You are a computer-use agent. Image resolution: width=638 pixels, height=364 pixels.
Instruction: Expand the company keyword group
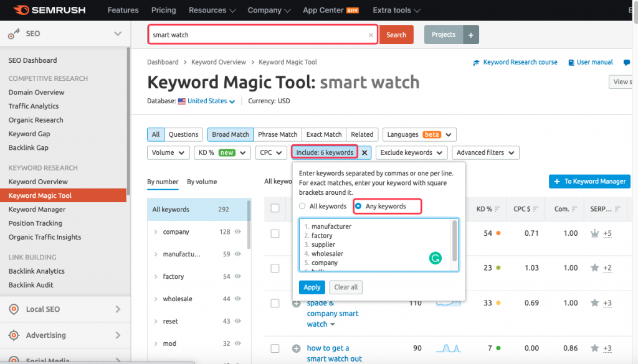[156, 232]
